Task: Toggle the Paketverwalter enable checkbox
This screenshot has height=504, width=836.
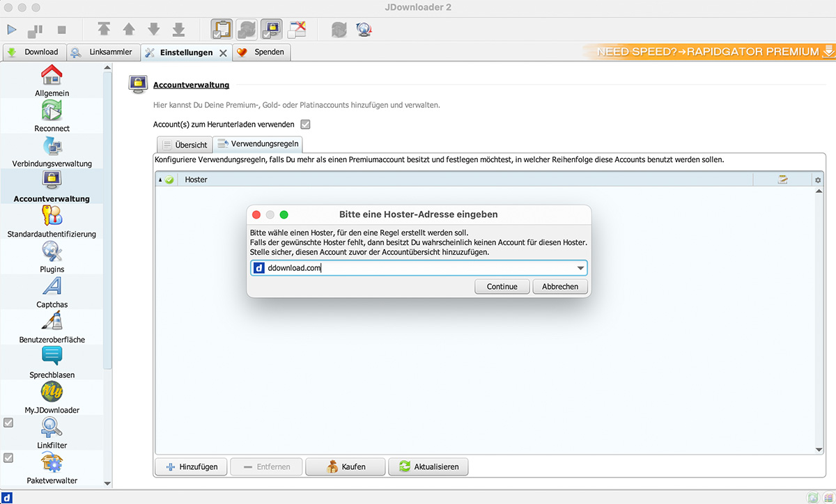Action: click(8, 458)
